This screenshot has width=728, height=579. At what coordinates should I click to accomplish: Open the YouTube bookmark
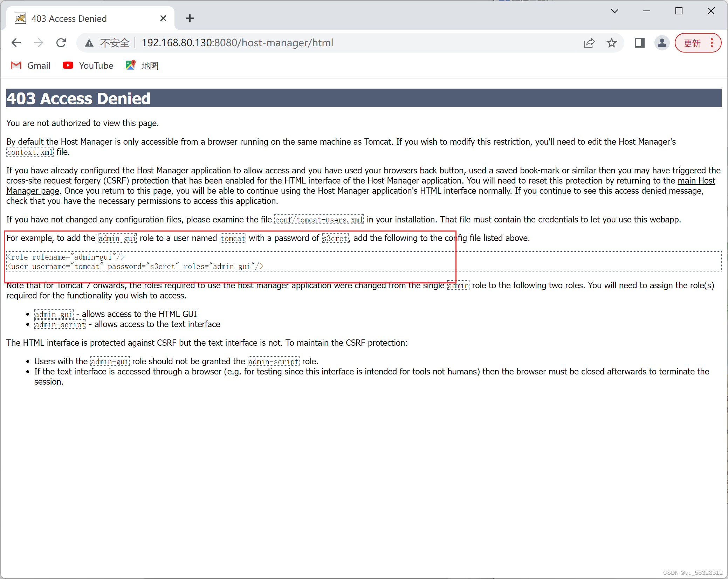(88, 66)
